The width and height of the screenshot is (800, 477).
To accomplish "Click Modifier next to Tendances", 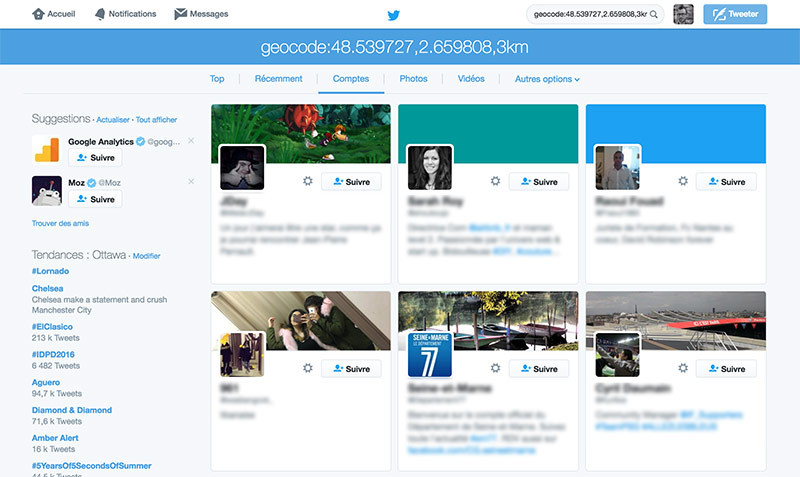I will tap(146, 256).
